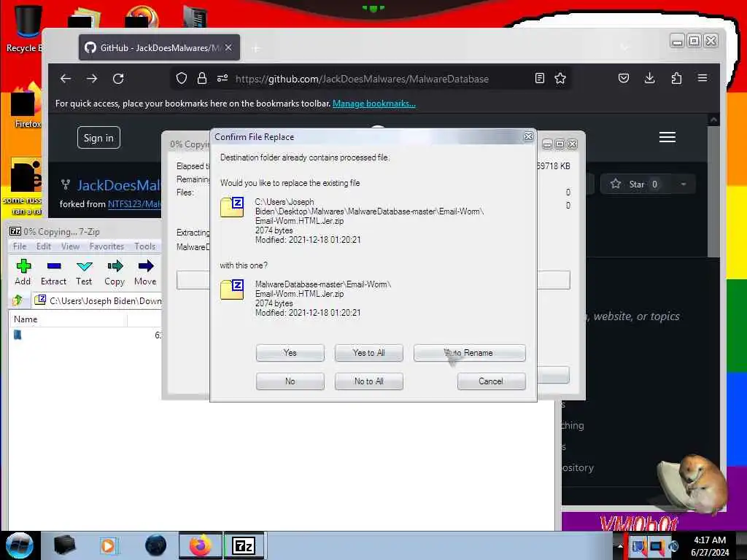Open site permissions icon in address bar
Screen dimensions: 747x560
point(222,78)
